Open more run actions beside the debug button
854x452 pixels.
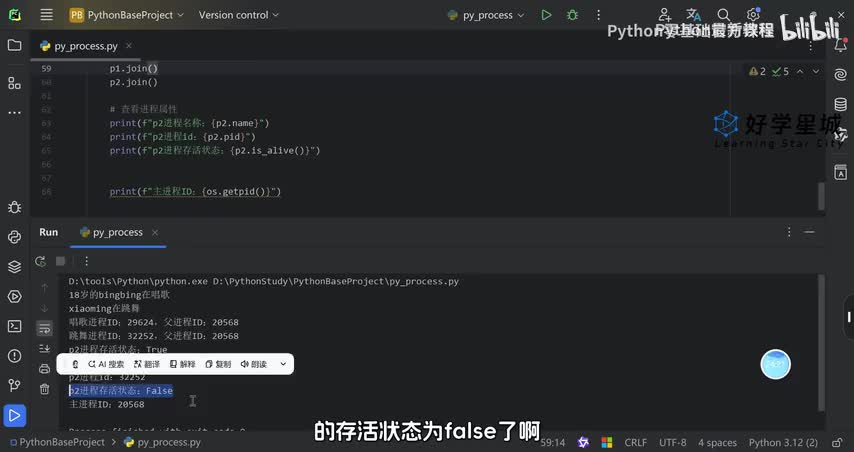[x=598, y=15]
